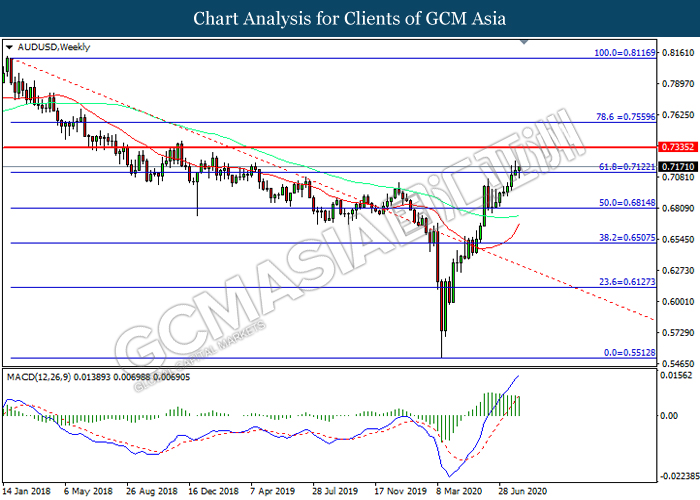Select the 0.0=0.55128 Fibonacci label
The width and height of the screenshot is (700, 500).
(x=629, y=353)
